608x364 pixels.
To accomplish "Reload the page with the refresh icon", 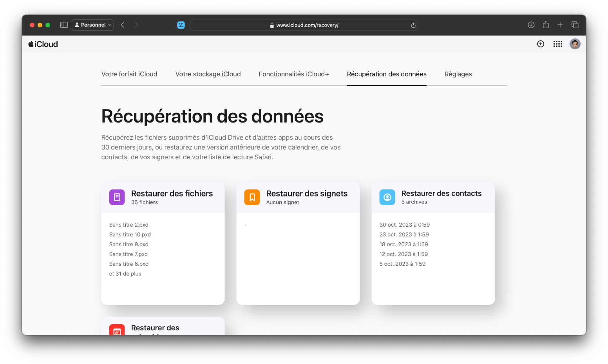I will 413,25.
